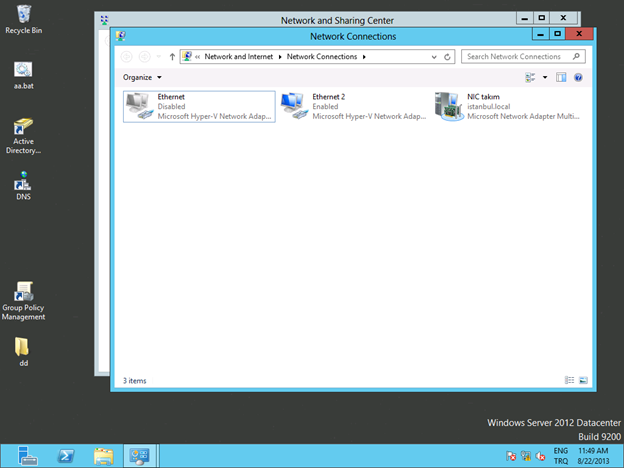Select the Ethernet 2 adapter icon
Viewport: 624px width, 468px height.
(294, 106)
